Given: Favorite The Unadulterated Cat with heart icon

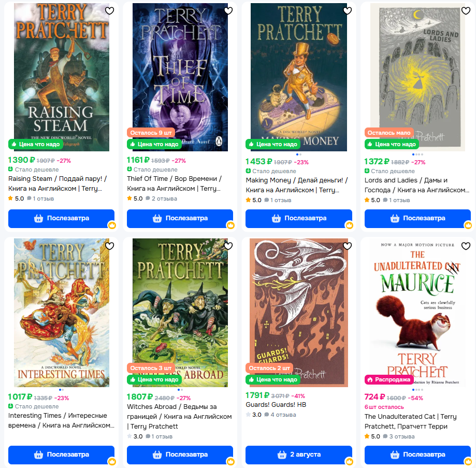Looking at the screenshot, I should pos(466,246).
